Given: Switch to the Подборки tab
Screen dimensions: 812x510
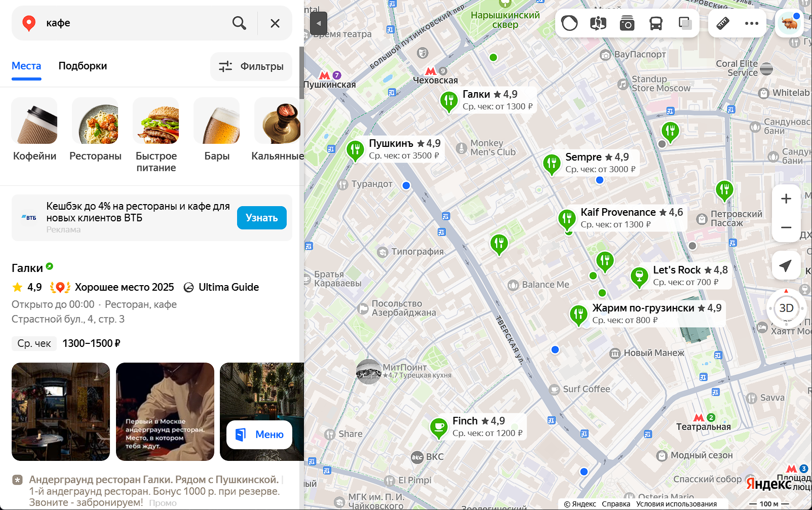Looking at the screenshot, I should (83, 66).
